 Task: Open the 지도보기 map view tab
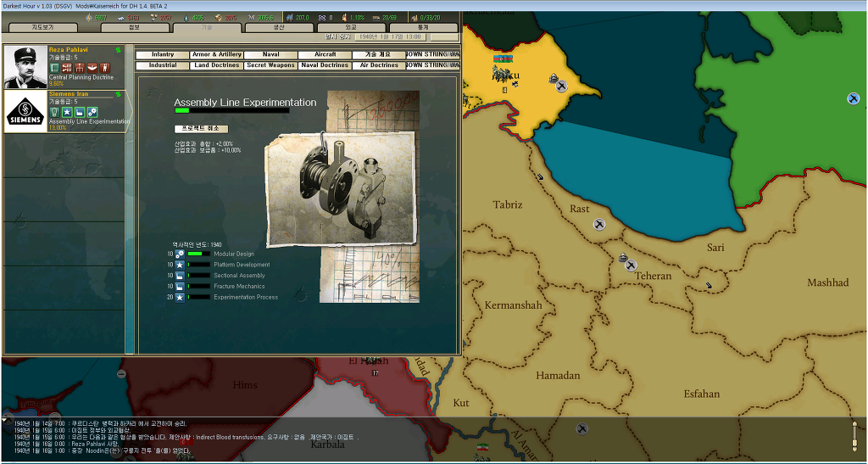42,27
